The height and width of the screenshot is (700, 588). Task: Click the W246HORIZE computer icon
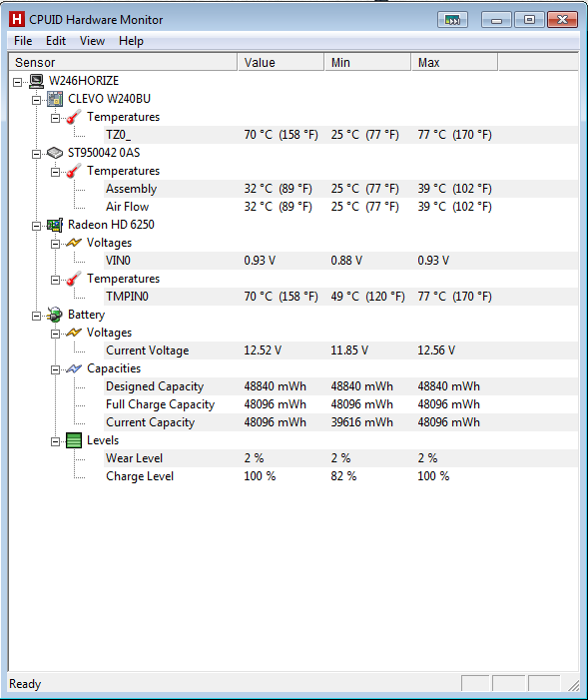point(37,81)
